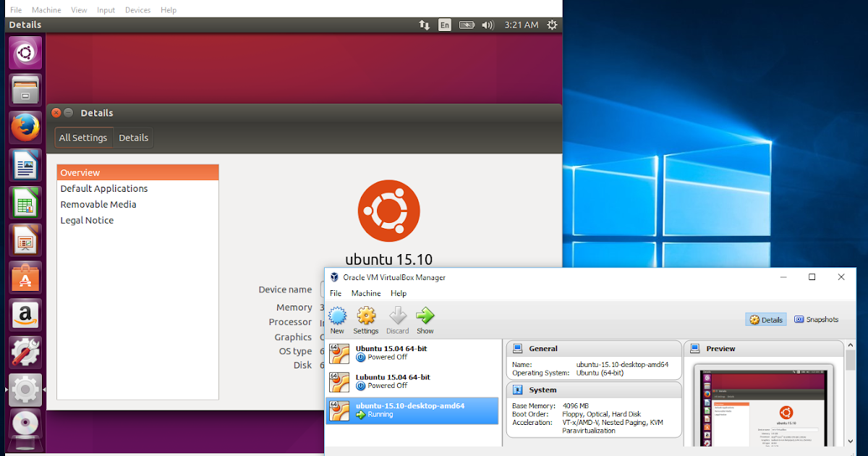Open VM window Help menu
The image size is (868, 456).
click(x=169, y=10)
